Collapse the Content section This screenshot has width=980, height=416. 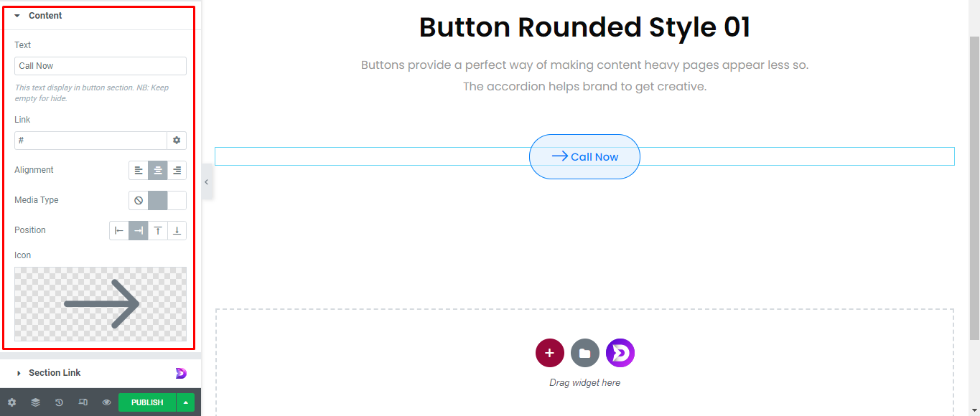[x=45, y=16]
